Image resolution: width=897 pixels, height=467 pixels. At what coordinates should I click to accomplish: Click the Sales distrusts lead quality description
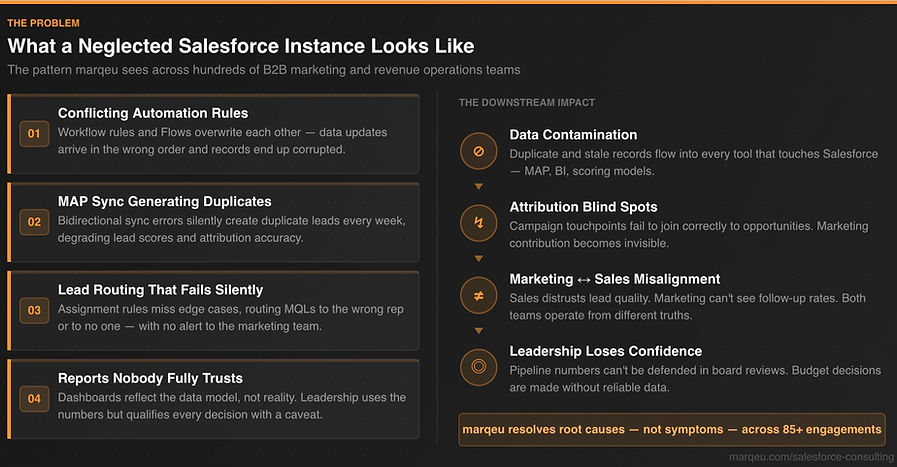tap(688, 307)
